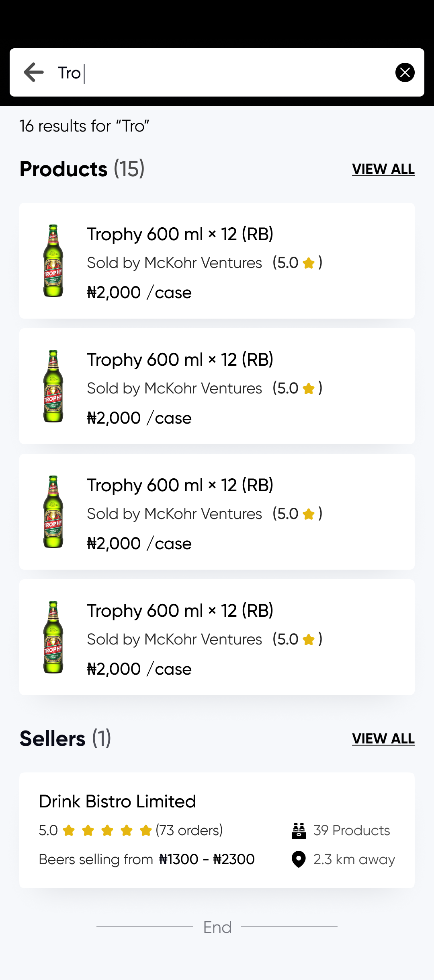
Task: Click Drink Bistro's five-star rating
Action: 107,830
